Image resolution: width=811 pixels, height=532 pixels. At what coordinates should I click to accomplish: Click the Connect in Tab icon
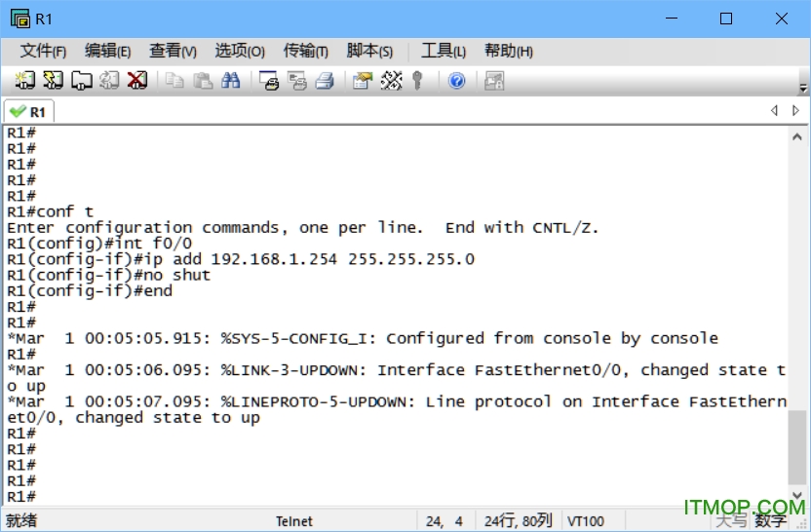82,81
